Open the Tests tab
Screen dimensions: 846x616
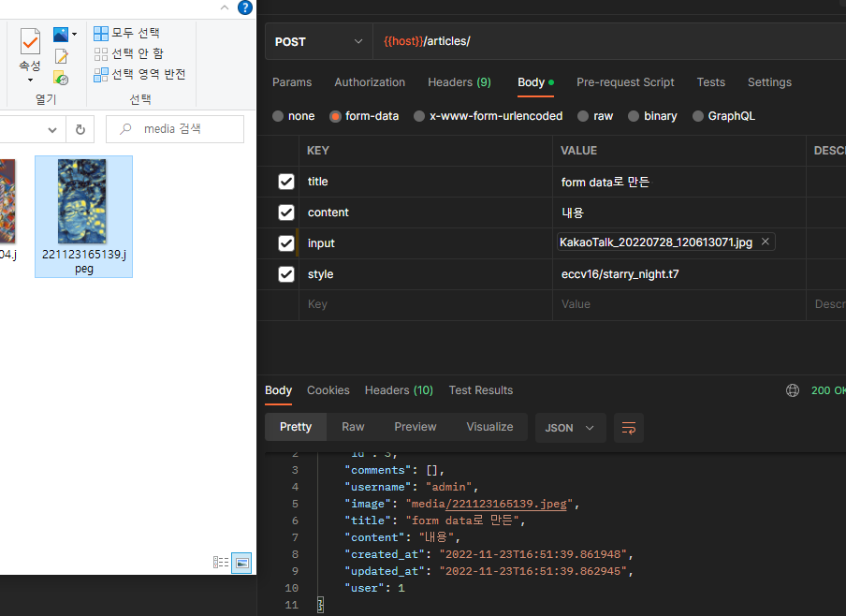(x=710, y=82)
